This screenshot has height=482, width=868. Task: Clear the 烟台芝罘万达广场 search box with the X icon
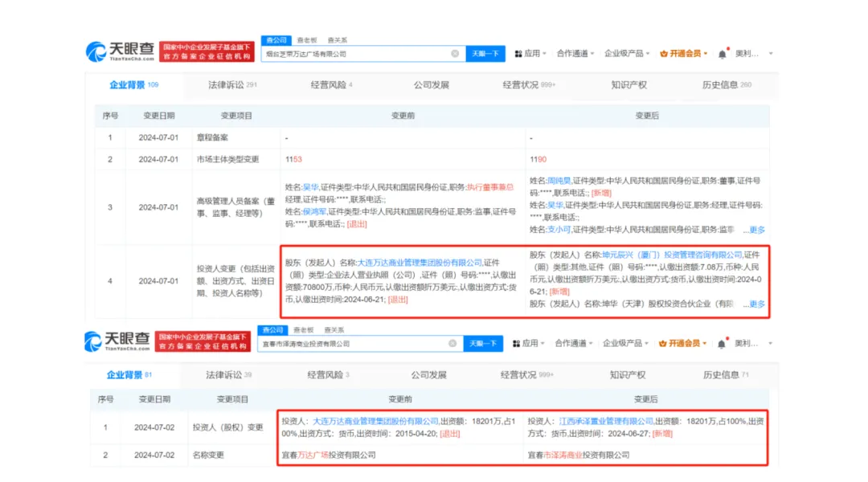point(455,54)
